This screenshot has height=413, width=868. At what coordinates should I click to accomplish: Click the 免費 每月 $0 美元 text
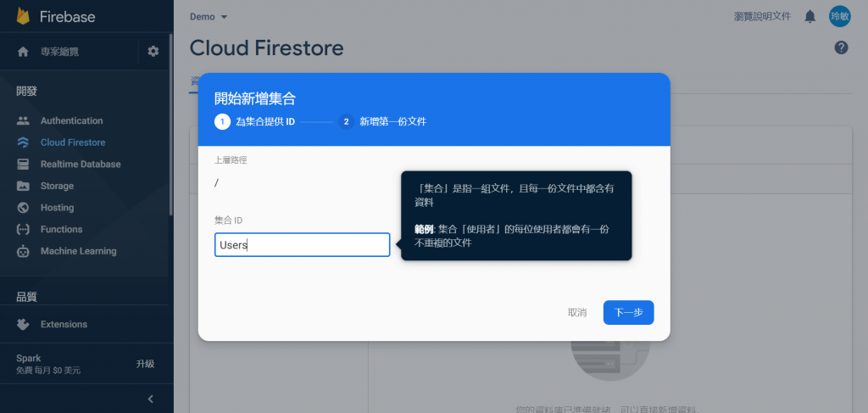click(x=48, y=371)
